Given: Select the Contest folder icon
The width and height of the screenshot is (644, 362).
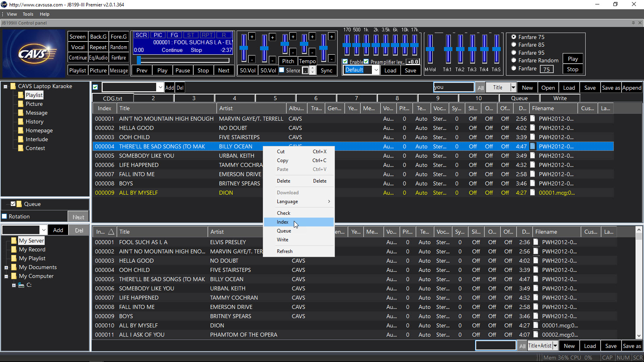Looking at the screenshot, I should click(x=21, y=148).
